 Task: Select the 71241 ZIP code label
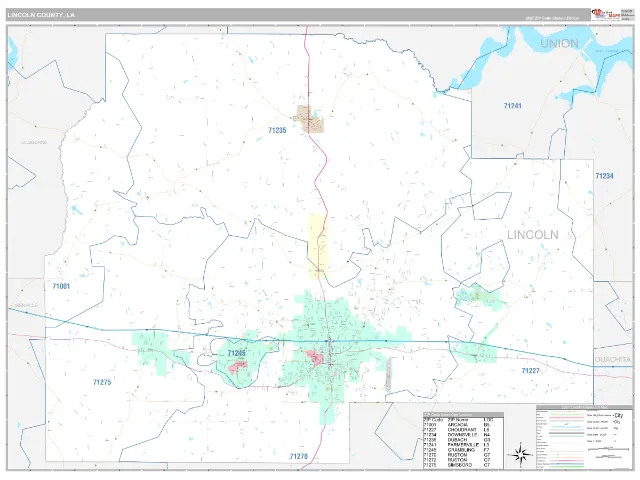pos(512,106)
